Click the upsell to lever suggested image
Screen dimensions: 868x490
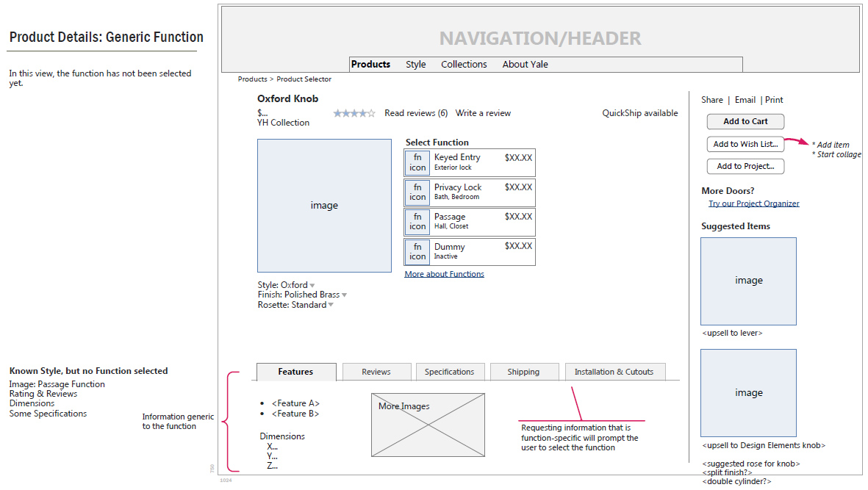coord(748,281)
